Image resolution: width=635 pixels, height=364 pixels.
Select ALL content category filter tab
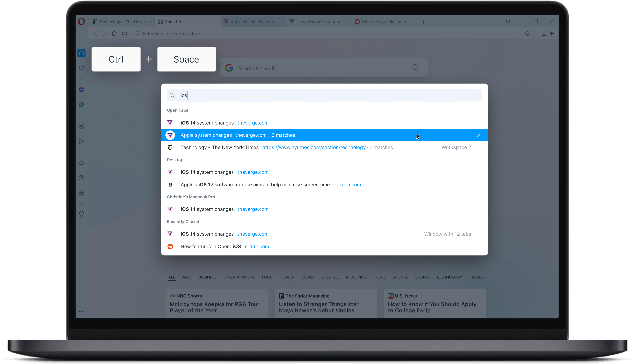[x=171, y=277]
